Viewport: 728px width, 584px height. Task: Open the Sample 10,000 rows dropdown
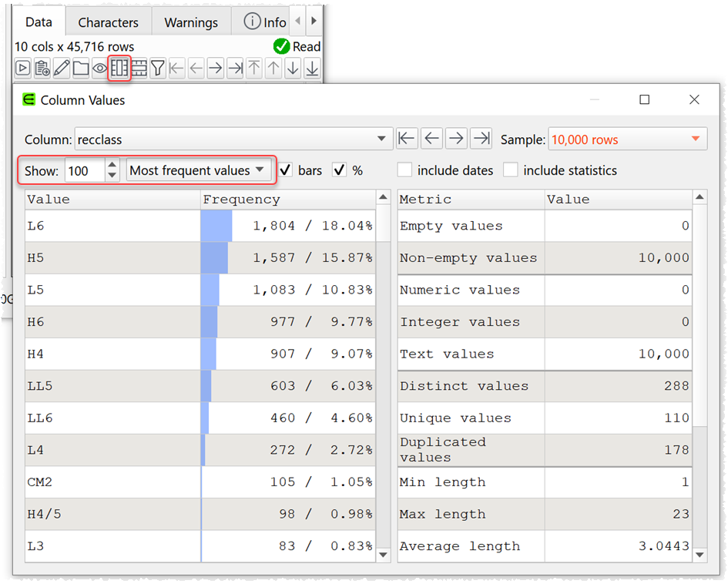tap(627, 139)
